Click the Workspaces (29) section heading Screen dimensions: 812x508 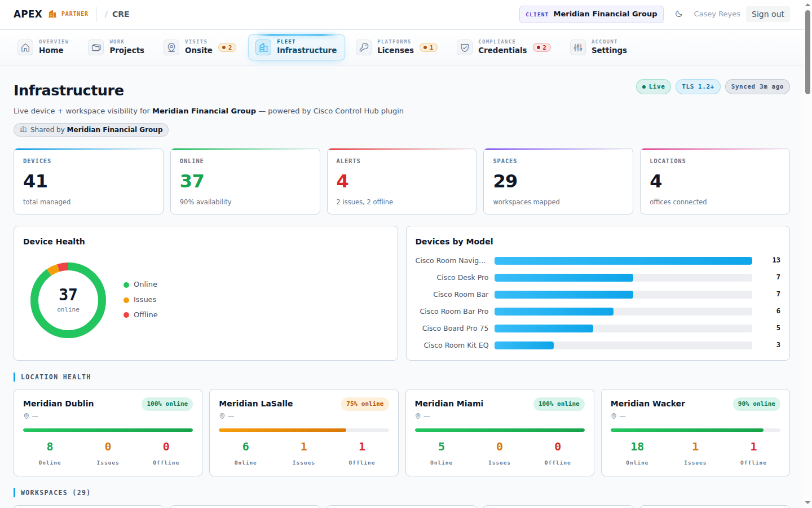(x=55, y=493)
